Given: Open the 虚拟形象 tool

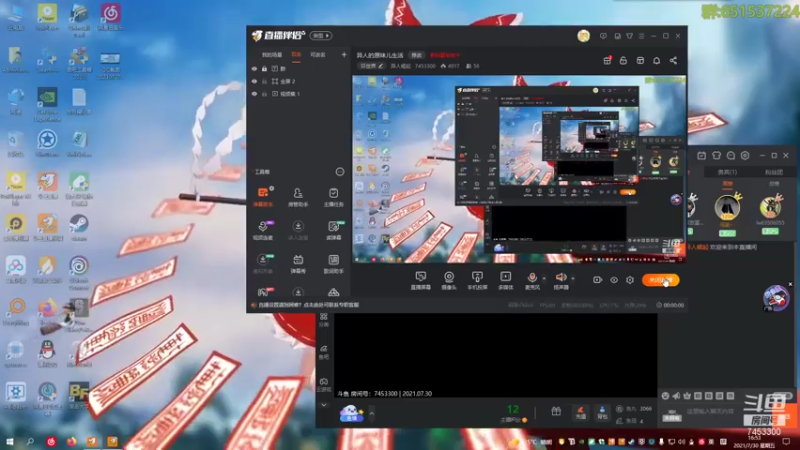Looking at the screenshot, I should tap(263, 264).
